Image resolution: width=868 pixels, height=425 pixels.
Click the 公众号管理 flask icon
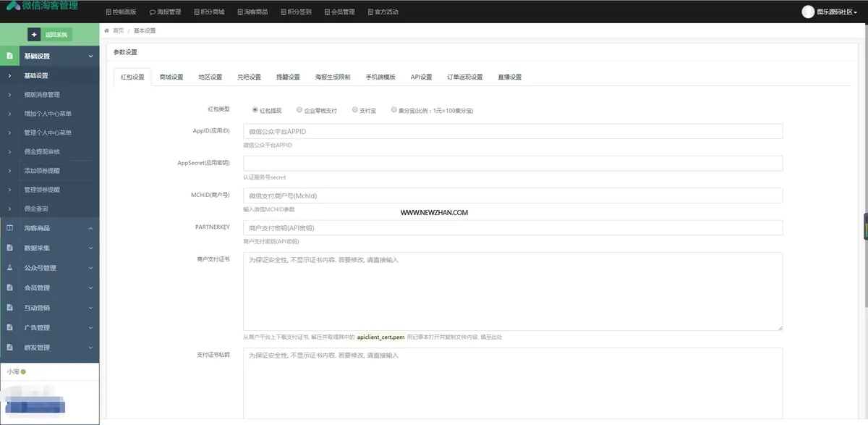pos(9,268)
